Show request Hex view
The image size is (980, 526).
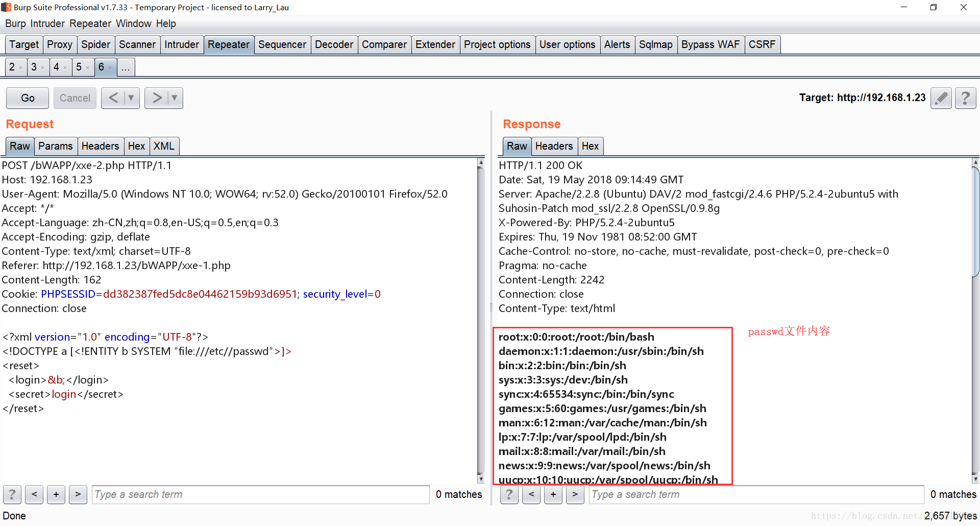136,147
